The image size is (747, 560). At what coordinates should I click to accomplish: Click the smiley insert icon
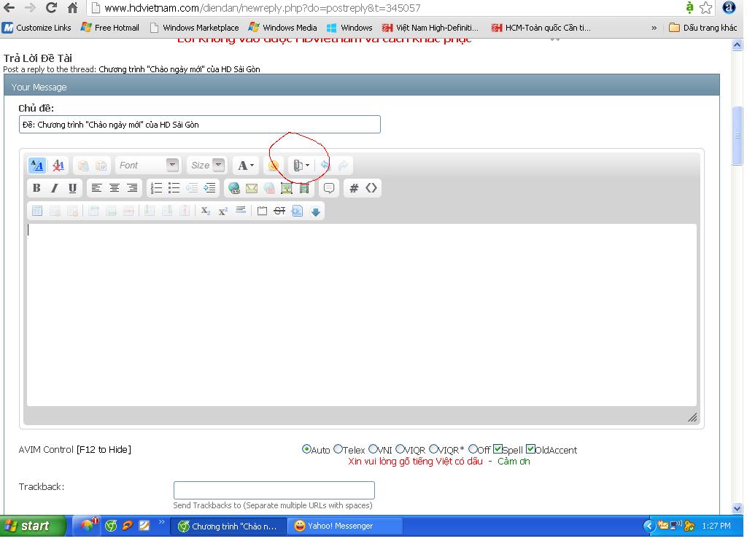tap(274, 166)
